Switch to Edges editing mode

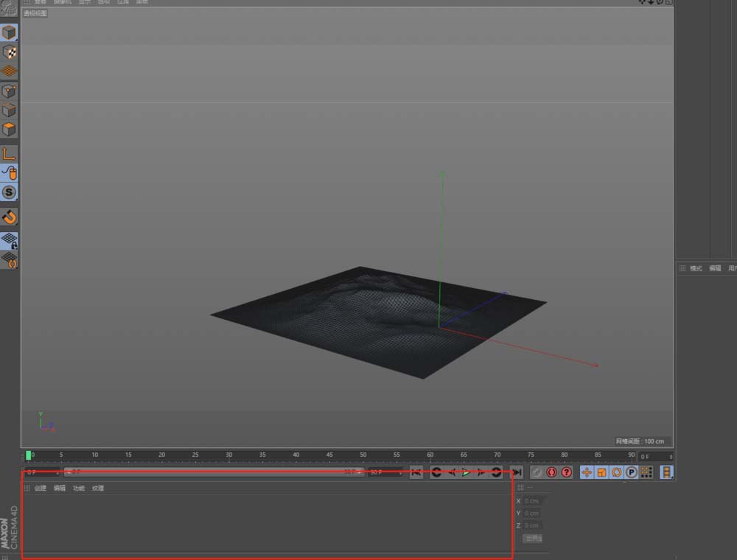(x=9, y=110)
